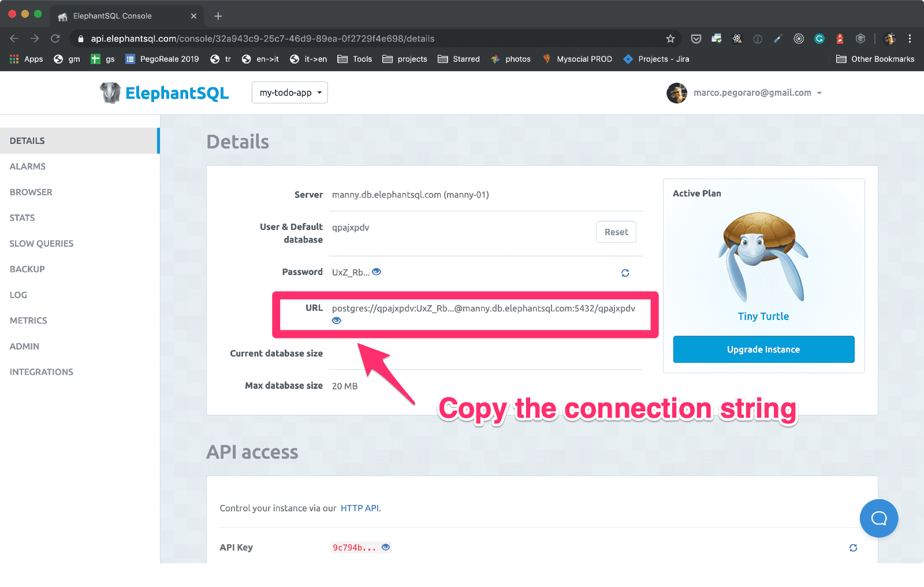Close the ElephantSQL Console tab
924x587 pixels.
193,16
